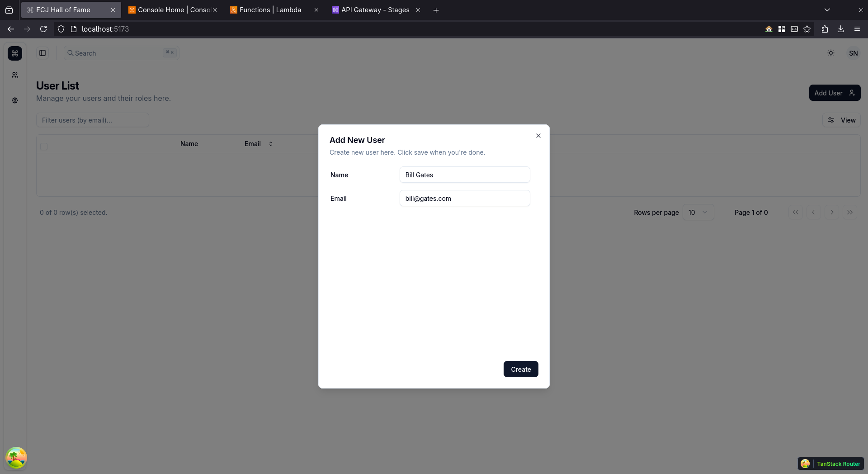Click the Add User button
This screenshot has width=868, height=474.
point(835,93)
